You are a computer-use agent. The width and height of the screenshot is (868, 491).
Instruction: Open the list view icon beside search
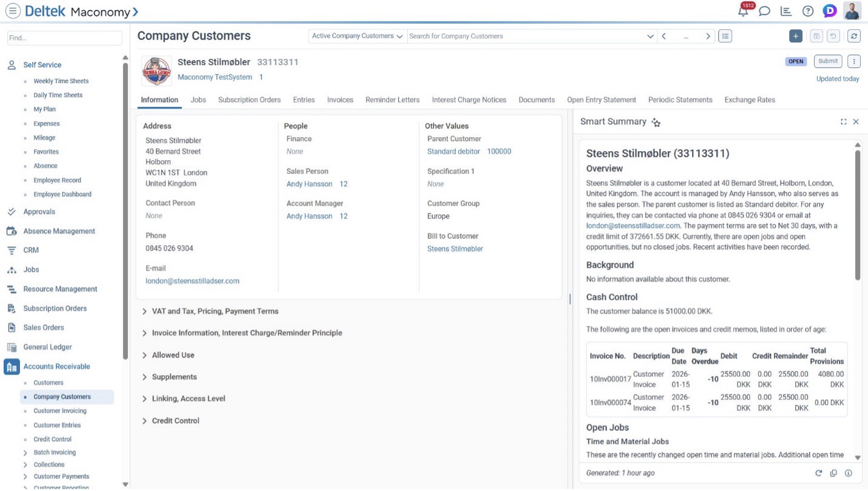pos(725,36)
